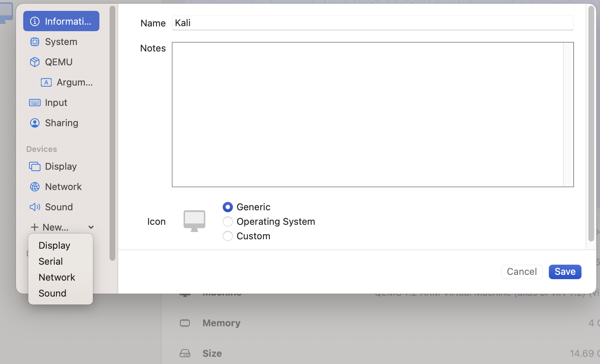Open Sharing settings person icon
600x364 pixels.
pos(35,123)
